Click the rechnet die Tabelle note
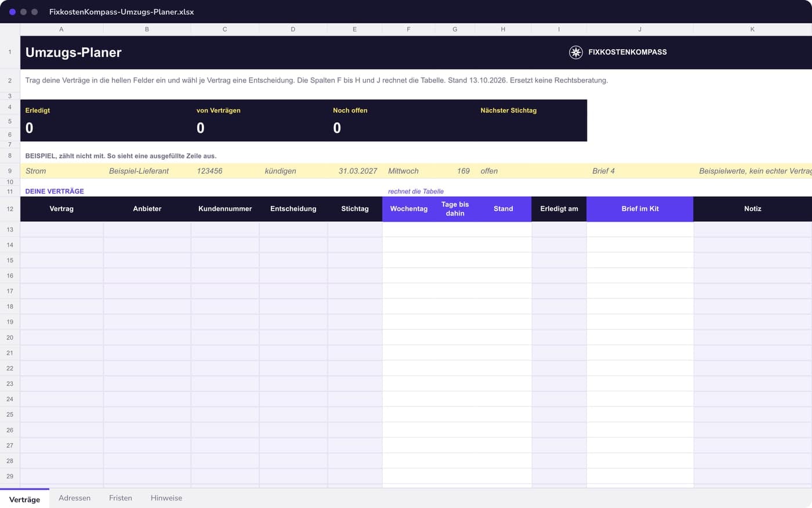This screenshot has height=508, width=812. [x=416, y=191]
